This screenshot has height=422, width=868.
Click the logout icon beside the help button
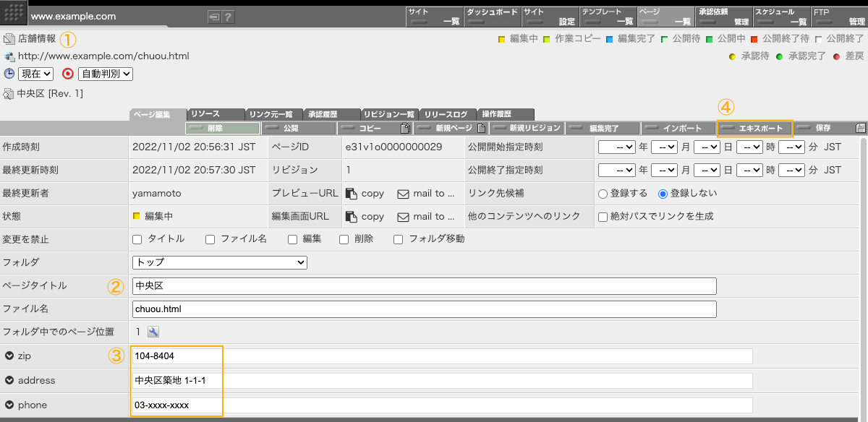point(214,17)
